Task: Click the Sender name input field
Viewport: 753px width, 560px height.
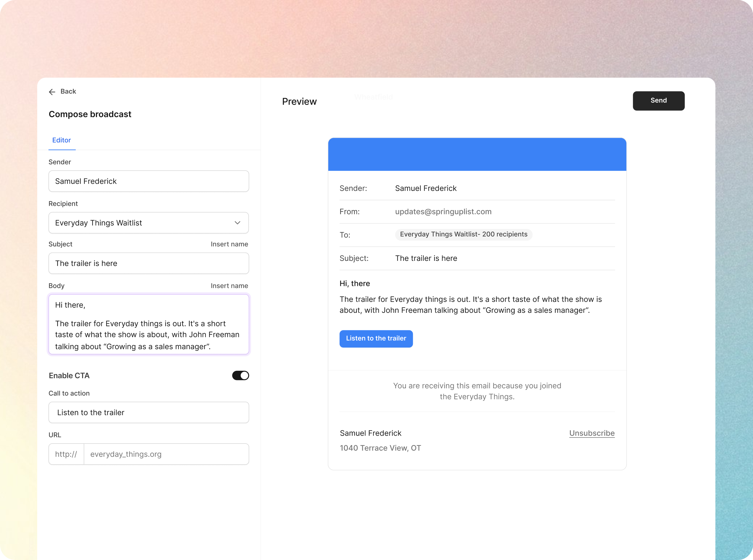Action: point(149,181)
